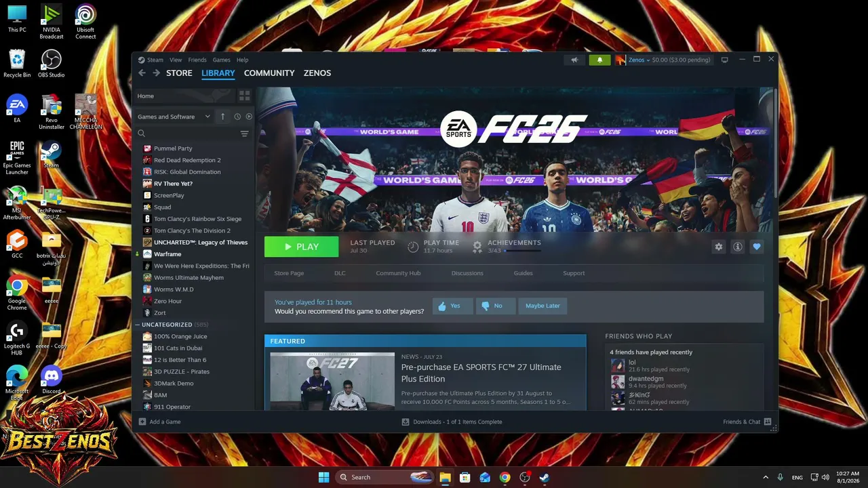Switch to the Store tab

[x=179, y=73]
